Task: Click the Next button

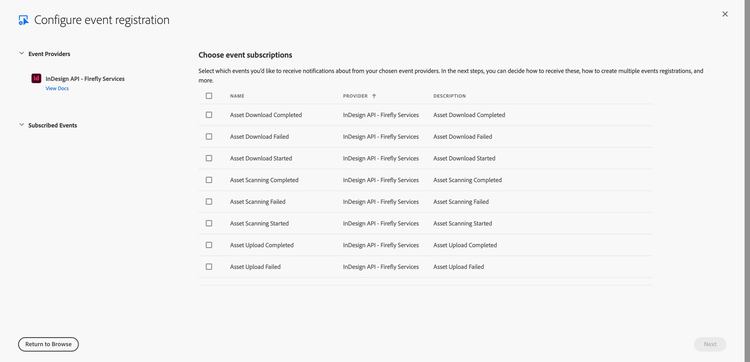Action: pos(710,344)
